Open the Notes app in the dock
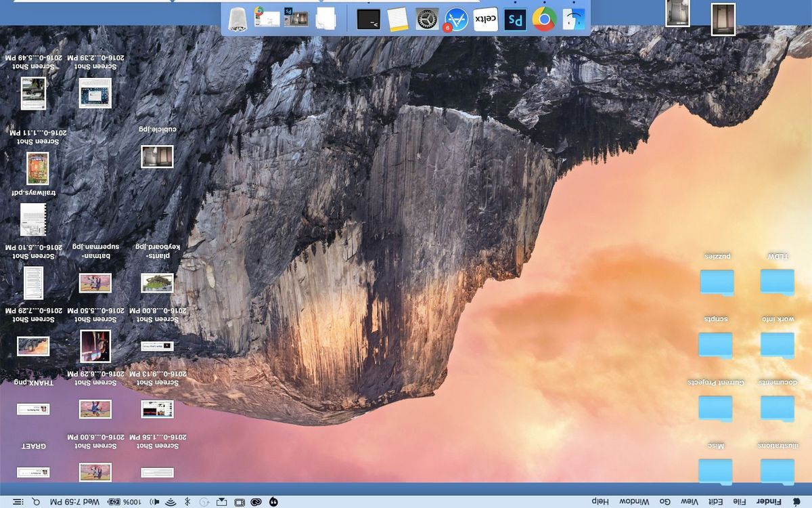Image resolution: width=812 pixels, height=508 pixels. (x=399, y=19)
